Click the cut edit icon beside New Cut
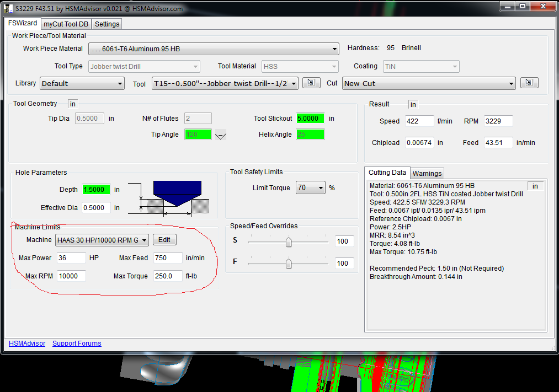The height and width of the screenshot is (392, 559). coord(529,83)
